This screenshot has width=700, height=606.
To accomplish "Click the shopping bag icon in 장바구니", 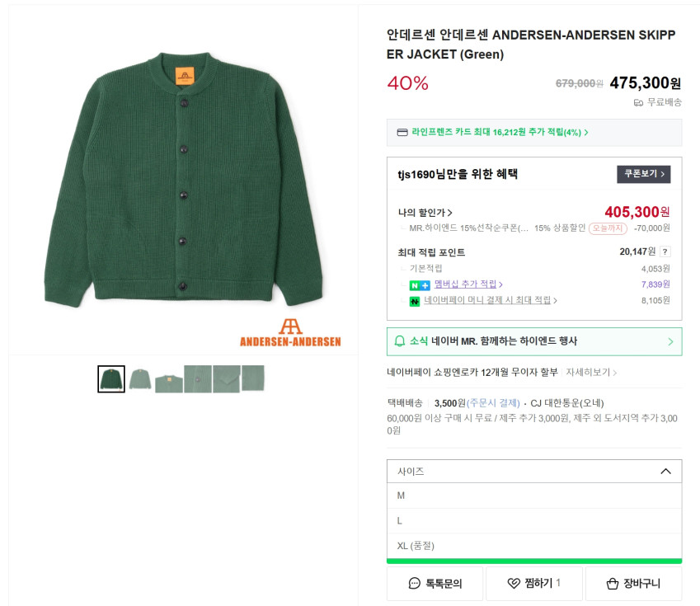I will pos(612,584).
